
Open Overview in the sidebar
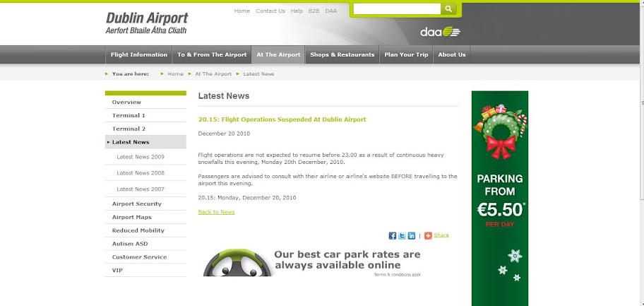(145, 102)
